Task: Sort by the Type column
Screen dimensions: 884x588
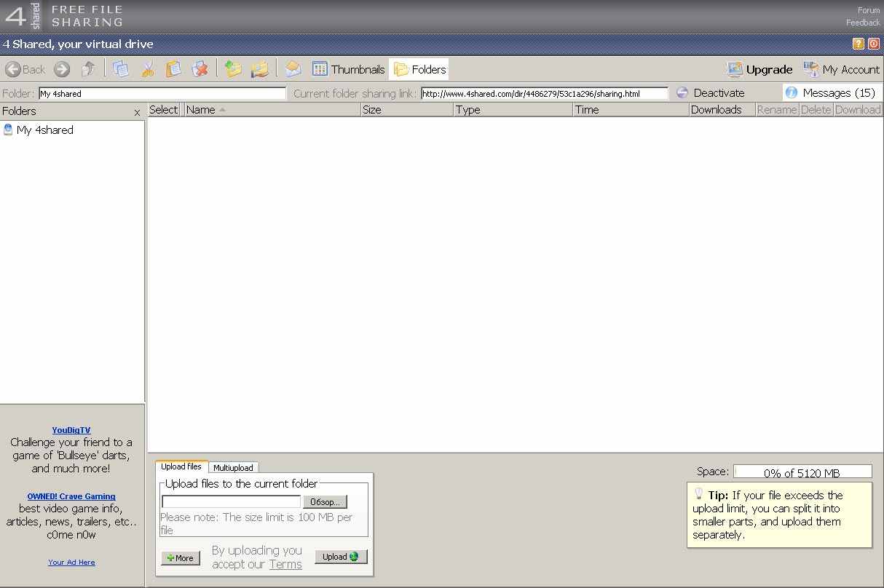Action: (513, 110)
